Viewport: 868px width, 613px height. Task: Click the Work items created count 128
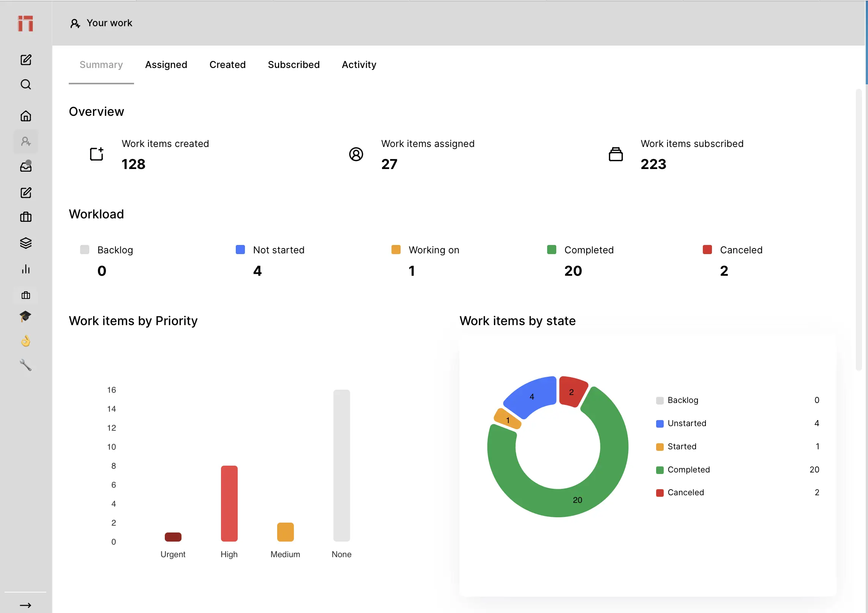point(133,164)
